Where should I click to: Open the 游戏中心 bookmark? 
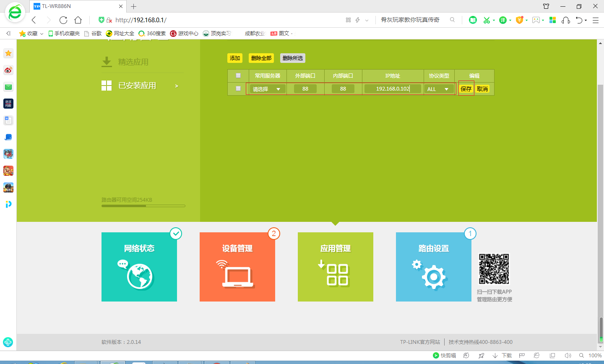pyautogui.click(x=184, y=33)
